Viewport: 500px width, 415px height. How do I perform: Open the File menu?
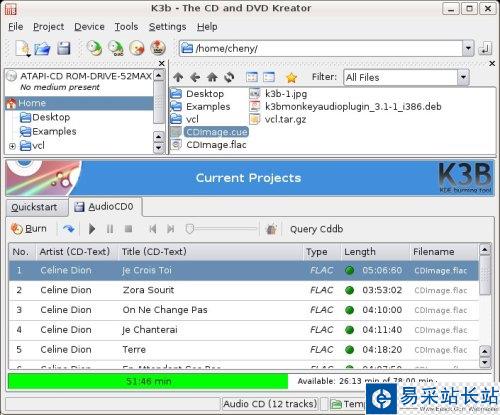click(16, 27)
